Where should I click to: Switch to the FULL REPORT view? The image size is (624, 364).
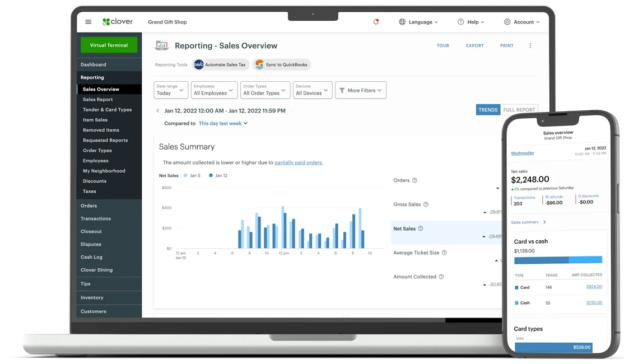pos(519,110)
